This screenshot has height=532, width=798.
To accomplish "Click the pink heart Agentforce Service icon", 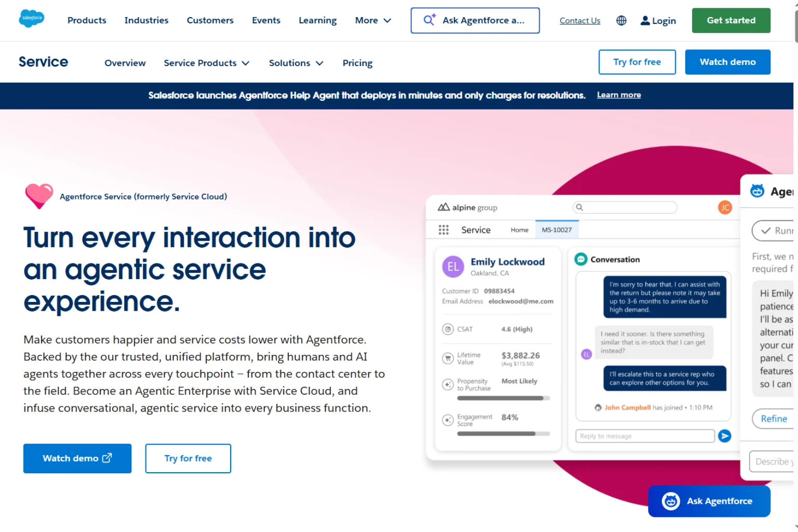I will [39, 196].
